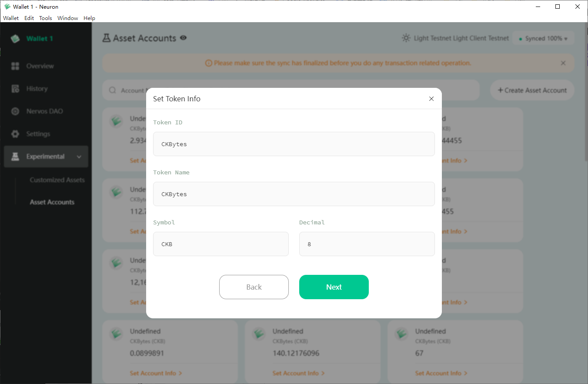Focus the Symbol field showing CKB
This screenshot has width=588, height=384.
point(221,244)
